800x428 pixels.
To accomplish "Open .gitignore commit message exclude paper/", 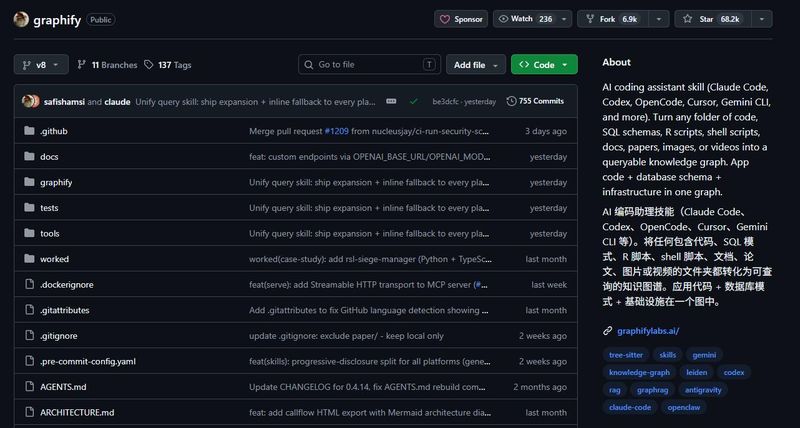I will coord(346,336).
